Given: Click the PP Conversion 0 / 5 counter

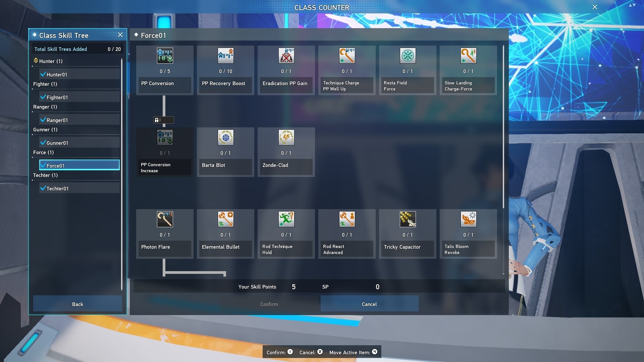Looking at the screenshot, I should click(165, 71).
